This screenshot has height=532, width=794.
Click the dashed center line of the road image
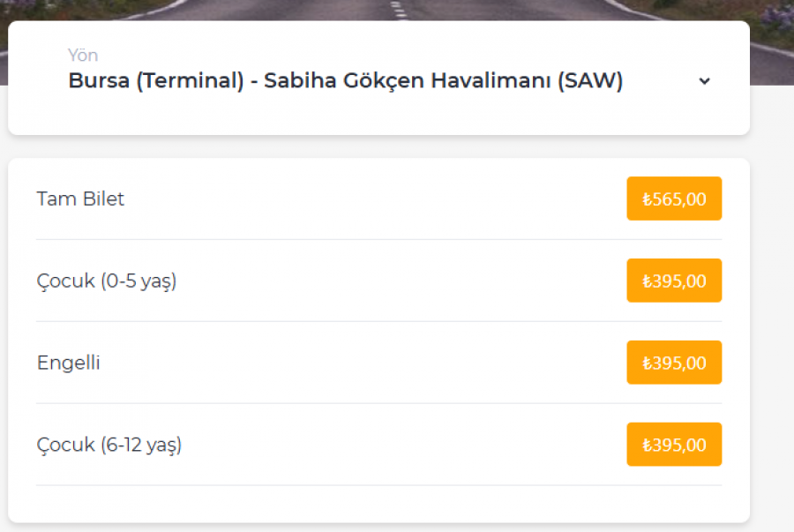pos(399,9)
